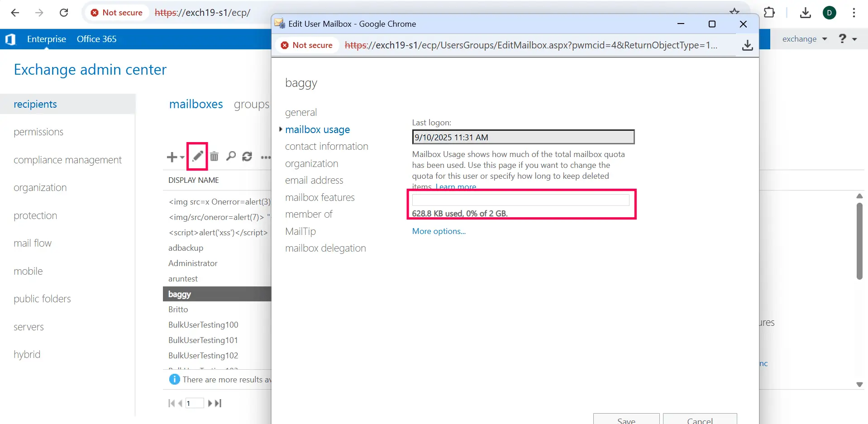The image size is (868, 424).
Task: Click the Save button
Action: tap(626, 419)
